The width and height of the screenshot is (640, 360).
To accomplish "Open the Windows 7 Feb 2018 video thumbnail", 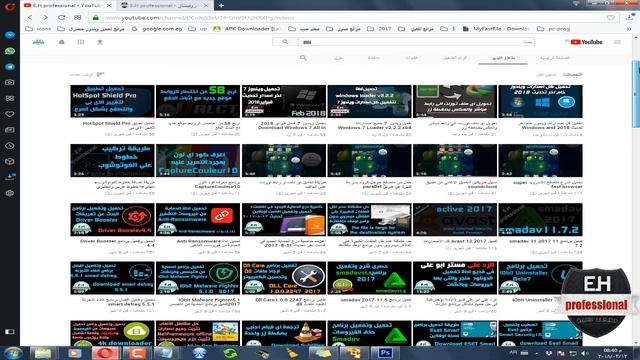I will pos(284,101).
